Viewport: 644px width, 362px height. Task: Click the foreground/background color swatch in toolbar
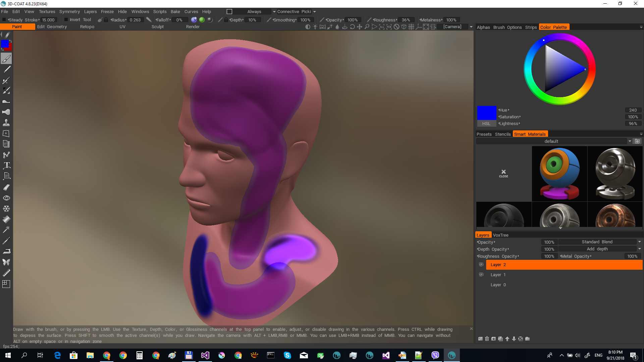[x=6, y=45]
